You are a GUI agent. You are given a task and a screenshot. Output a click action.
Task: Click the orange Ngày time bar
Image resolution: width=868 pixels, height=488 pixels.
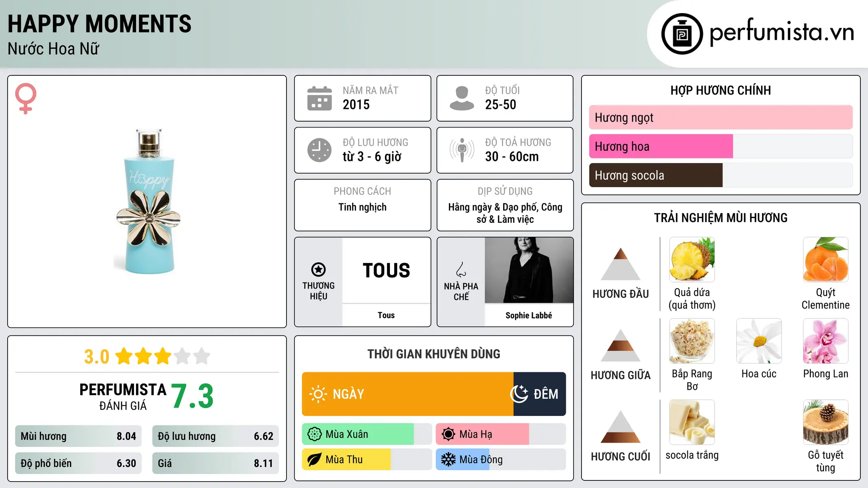(x=408, y=394)
